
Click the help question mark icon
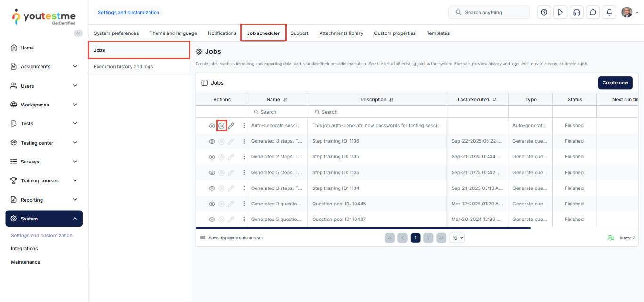544,12
